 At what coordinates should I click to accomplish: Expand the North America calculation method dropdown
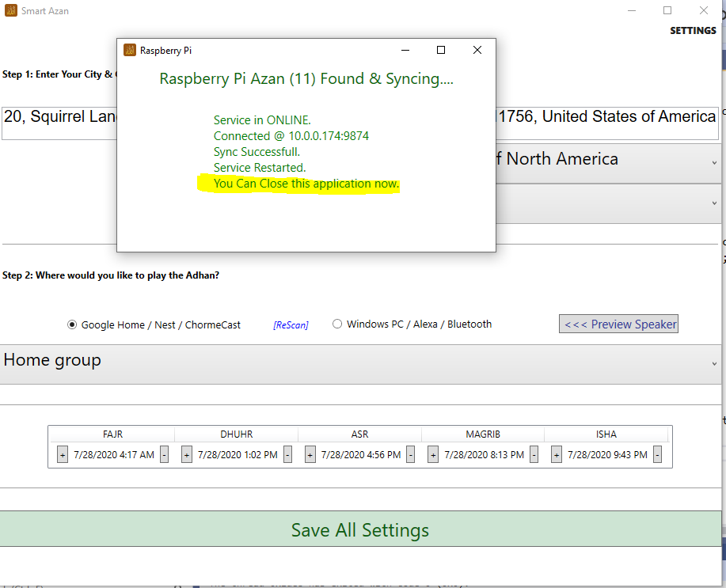click(x=608, y=164)
